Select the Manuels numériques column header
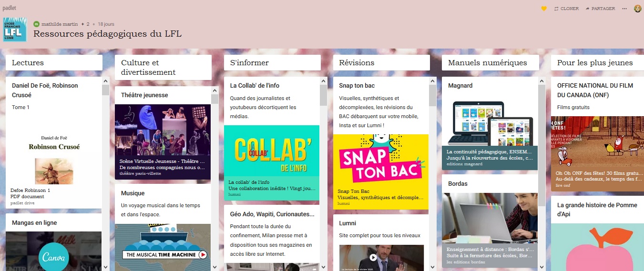 pos(491,62)
